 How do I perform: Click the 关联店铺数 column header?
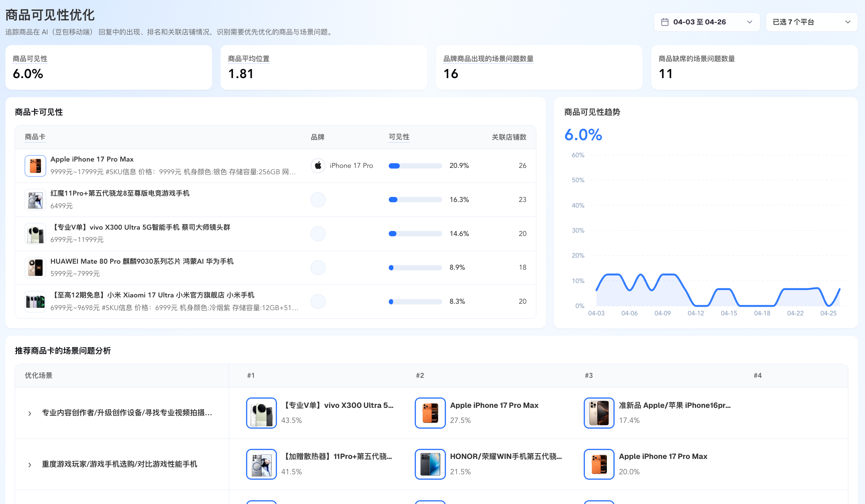coord(509,137)
